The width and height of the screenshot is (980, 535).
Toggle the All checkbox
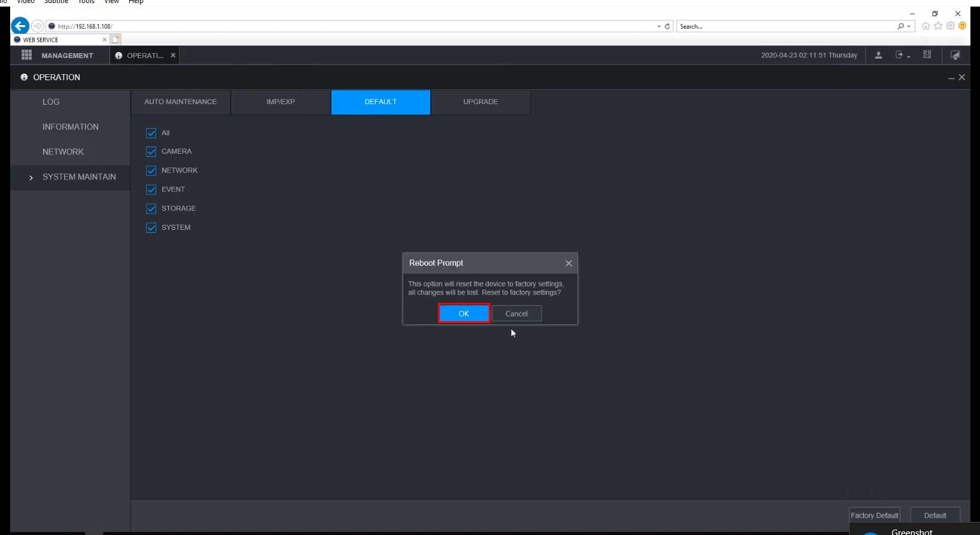coord(151,133)
